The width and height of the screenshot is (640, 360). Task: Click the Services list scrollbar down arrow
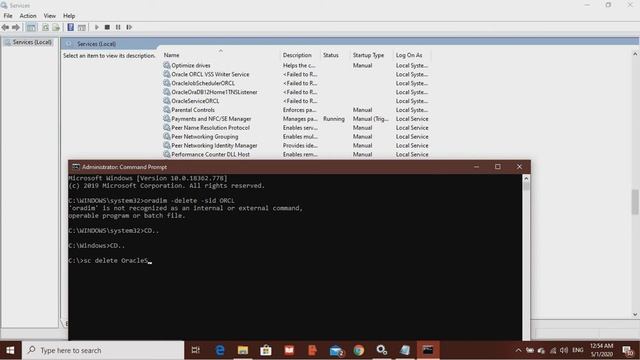tap(635, 315)
